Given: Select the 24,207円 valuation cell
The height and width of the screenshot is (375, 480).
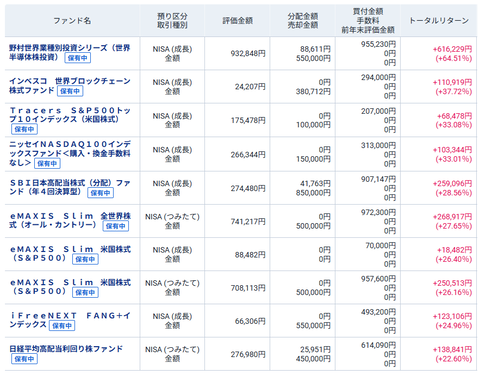Looking at the screenshot, I should 250,87.
